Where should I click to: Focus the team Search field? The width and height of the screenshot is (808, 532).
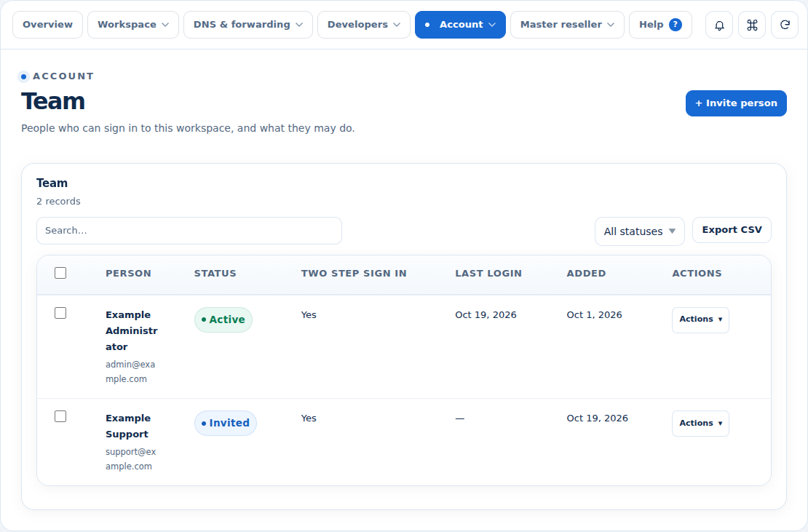tap(189, 231)
